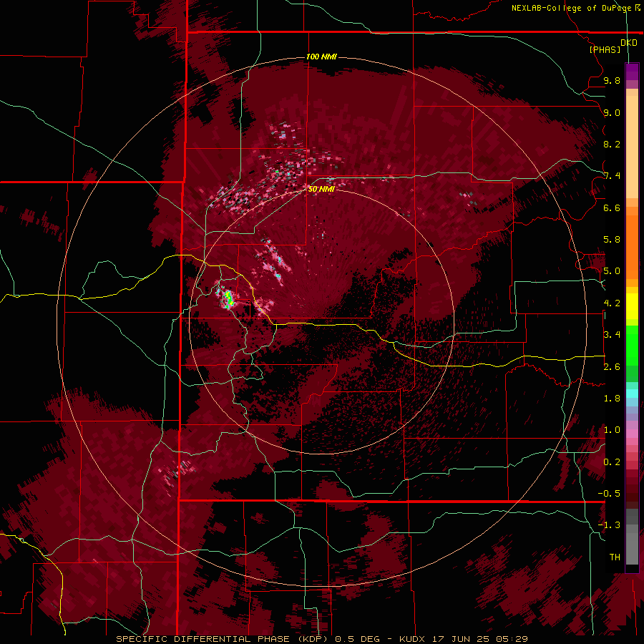Image resolution: width=644 pixels, height=644 pixels.
Task: Click the purple segment atop the color bar
Action: click(x=632, y=72)
